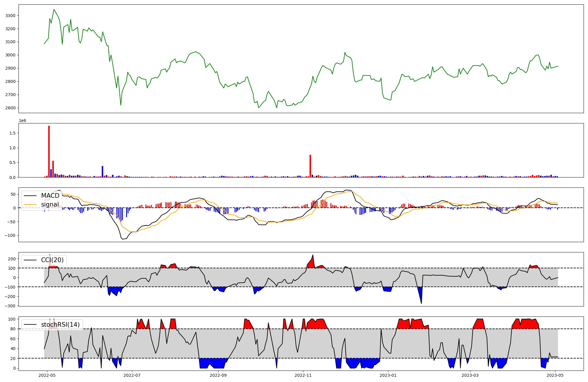Click the 2022-05 x-axis date label
588x382 pixels.
47,375
